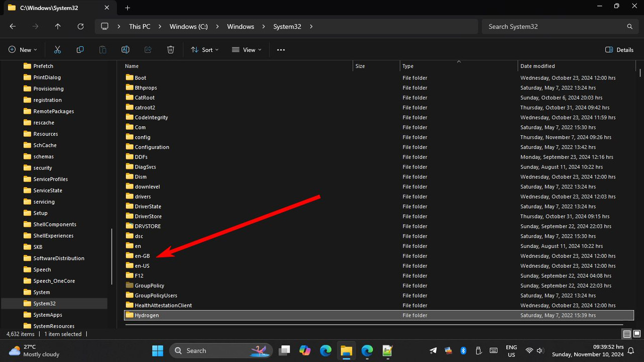Sort by Type column header
This screenshot has height=362, width=644.
(x=459, y=66)
